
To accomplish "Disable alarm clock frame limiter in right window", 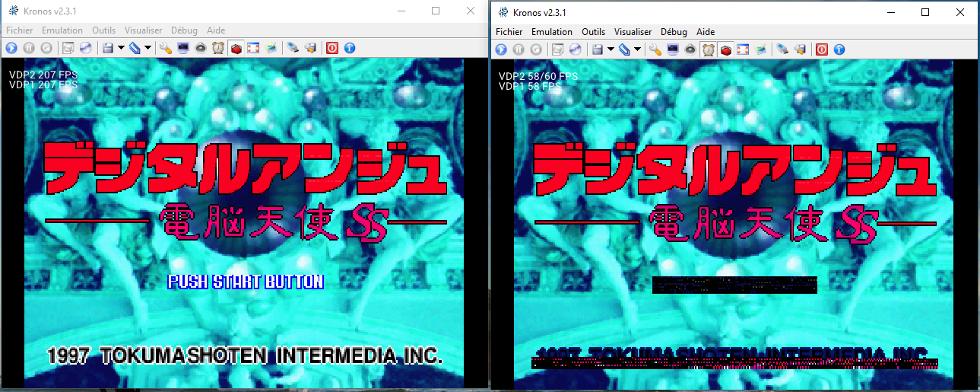I will (x=708, y=49).
